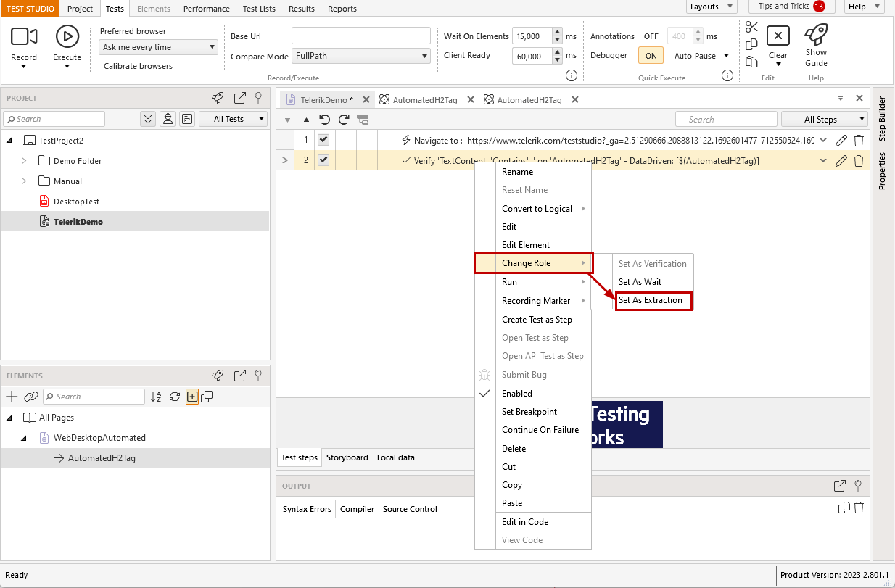Refresh the Elements list
Image resolution: width=895 pixels, height=588 pixels.
pos(174,397)
